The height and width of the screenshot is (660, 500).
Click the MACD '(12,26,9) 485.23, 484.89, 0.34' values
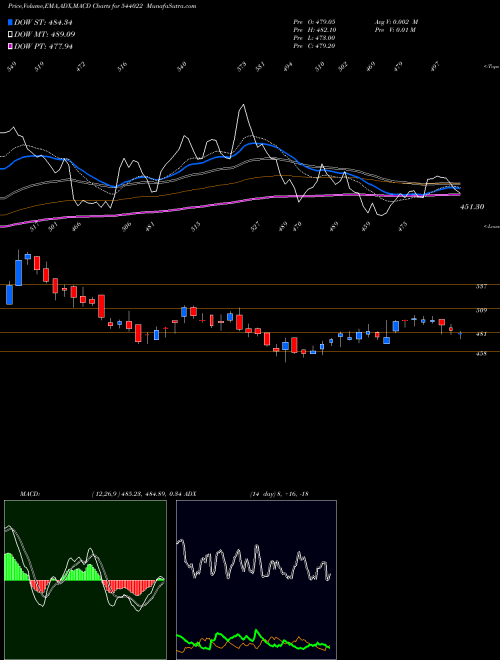tap(136, 494)
